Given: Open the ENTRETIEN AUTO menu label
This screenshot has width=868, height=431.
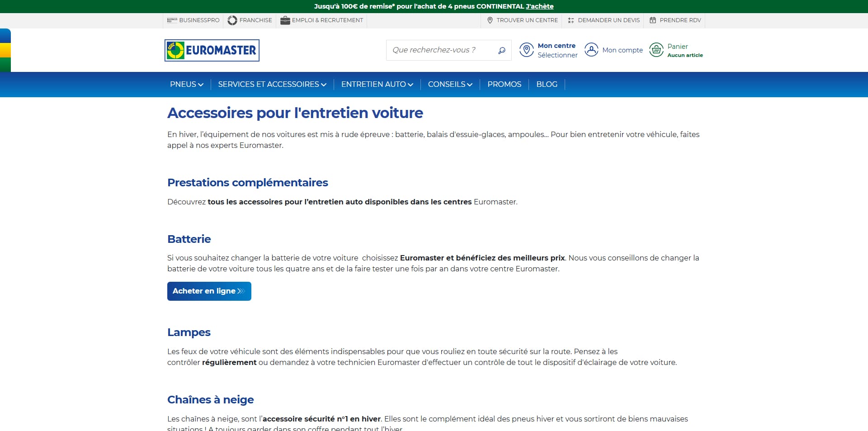Looking at the screenshot, I should [x=373, y=84].
